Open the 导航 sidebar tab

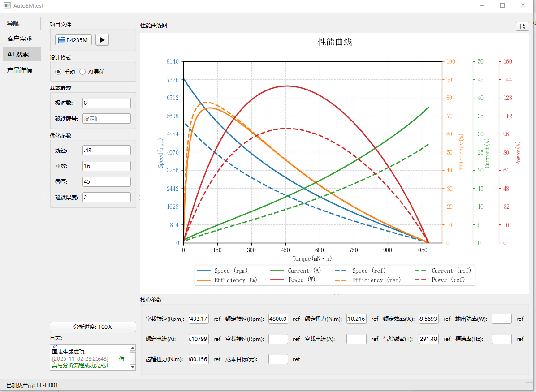[x=13, y=23]
